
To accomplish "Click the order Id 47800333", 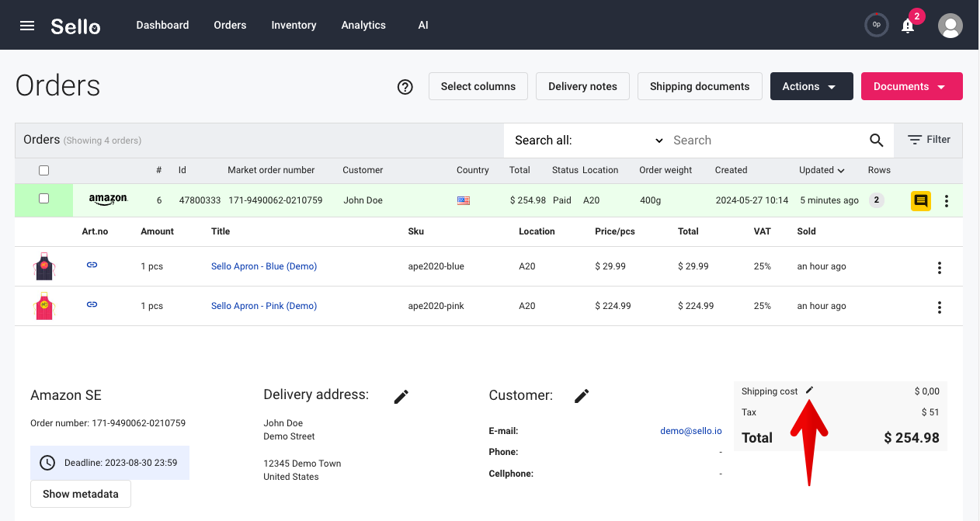I will pos(200,200).
